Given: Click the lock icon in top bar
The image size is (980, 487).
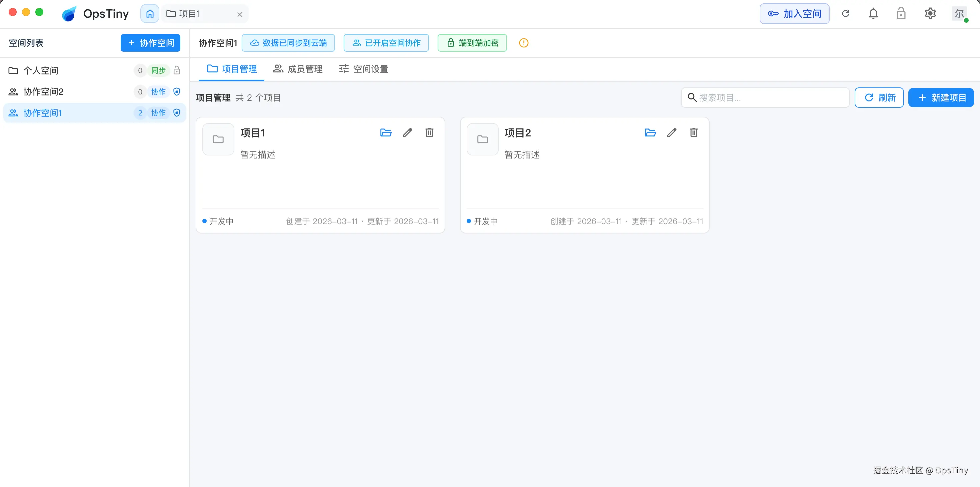Looking at the screenshot, I should point(900,14).
